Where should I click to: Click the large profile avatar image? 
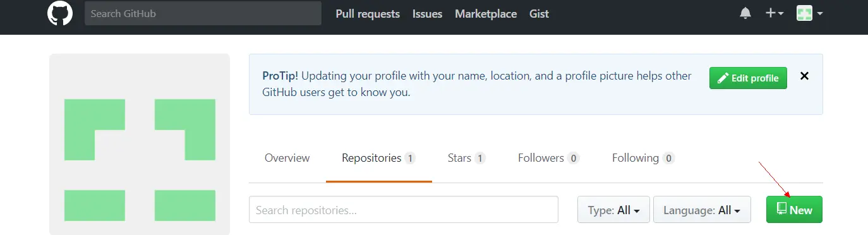tap(140, 145)
